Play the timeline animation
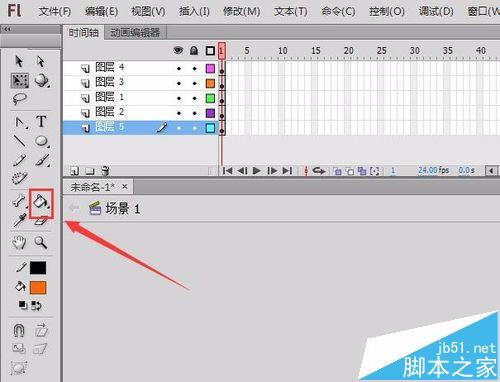500x382 pixels. 257,171
